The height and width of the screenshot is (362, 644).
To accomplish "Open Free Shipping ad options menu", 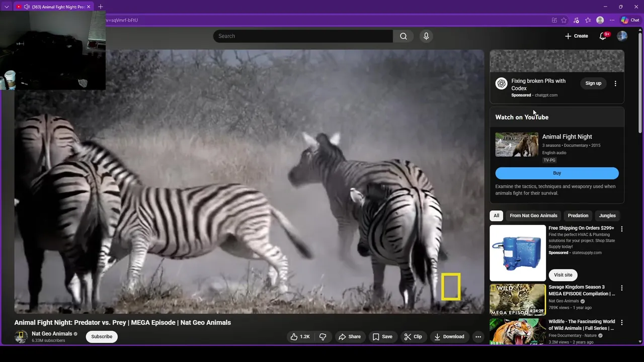I will (x=622, y=229).
